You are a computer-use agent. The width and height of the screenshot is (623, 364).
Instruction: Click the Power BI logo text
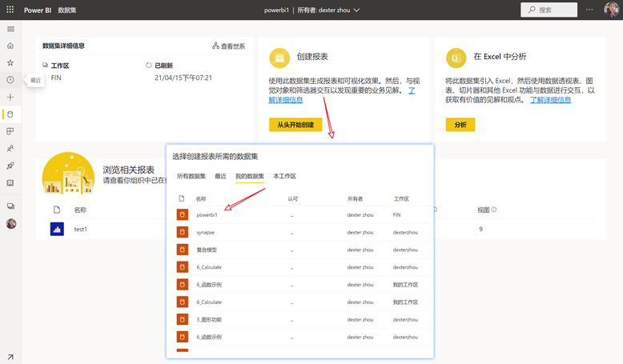tap(38, 10)
